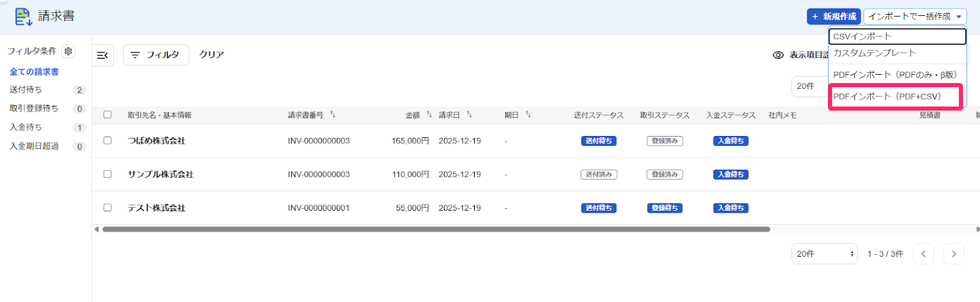Select 取引登録待ち filter in sidebar
The height and width of the screenshot is (302, 980).
(x=34, y=108)
